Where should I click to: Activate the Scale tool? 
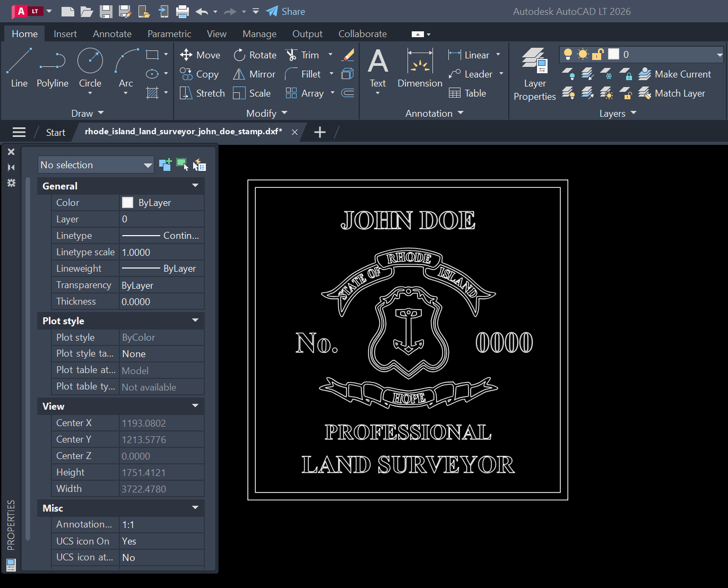[x=252, y=93]
